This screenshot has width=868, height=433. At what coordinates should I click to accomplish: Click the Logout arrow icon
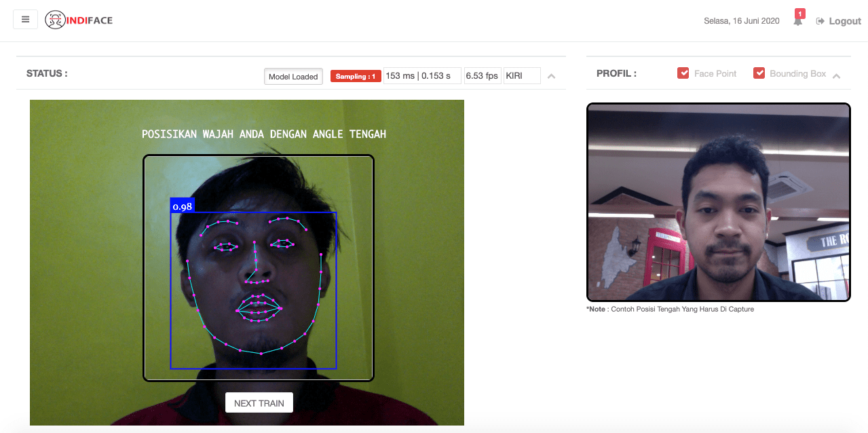[x=820, y=21]
